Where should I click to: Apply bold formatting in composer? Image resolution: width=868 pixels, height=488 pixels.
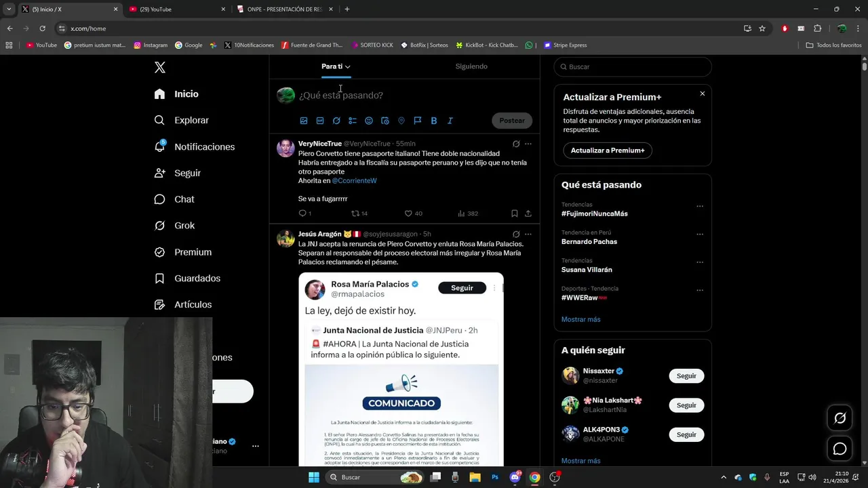pyautogui.click(x=434, y=121)
